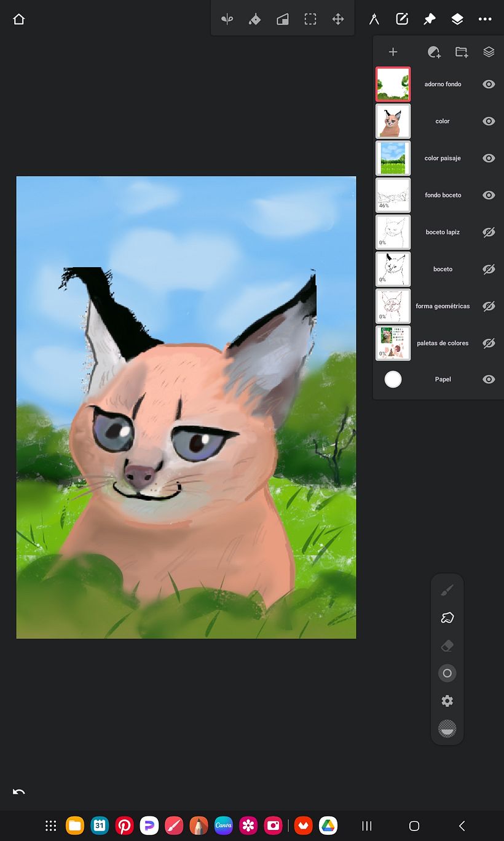Open the symmetry tool
Image resolution: width=504 pixels, height=841 pixels.
(x=227, y=19)
